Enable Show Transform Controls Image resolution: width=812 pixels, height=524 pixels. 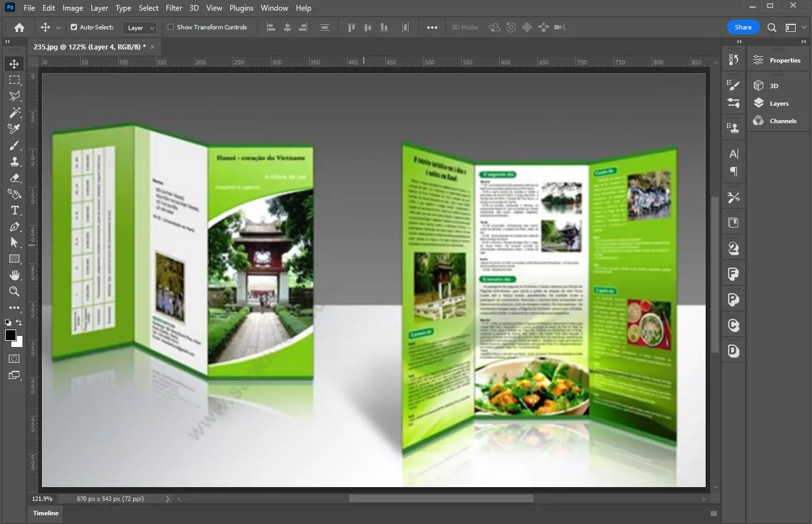point(170,27)
